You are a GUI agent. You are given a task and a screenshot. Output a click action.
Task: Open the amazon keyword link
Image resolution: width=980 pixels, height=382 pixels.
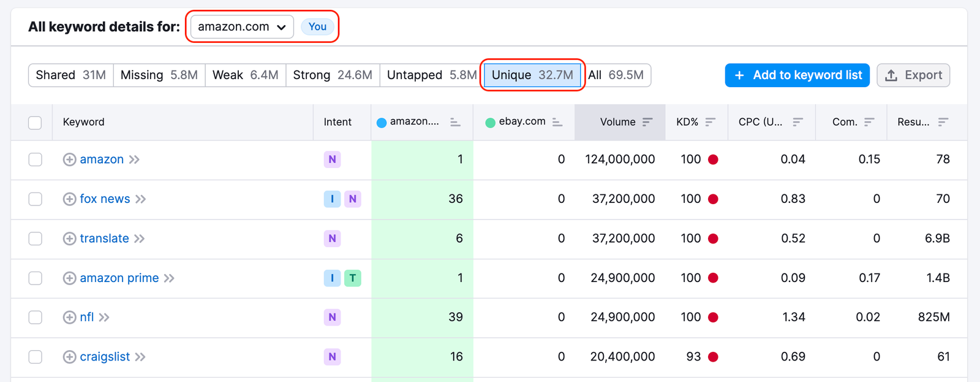tap(102, 159)
